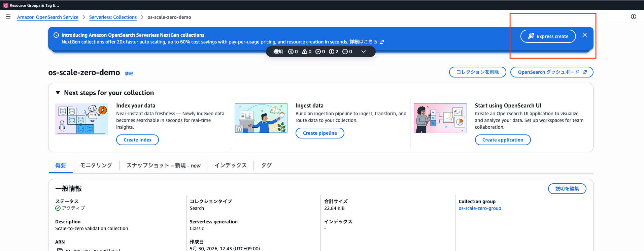Screen dimensions: 644x251
Task: Click the 説明を編集 button
Action: (567, 189)
